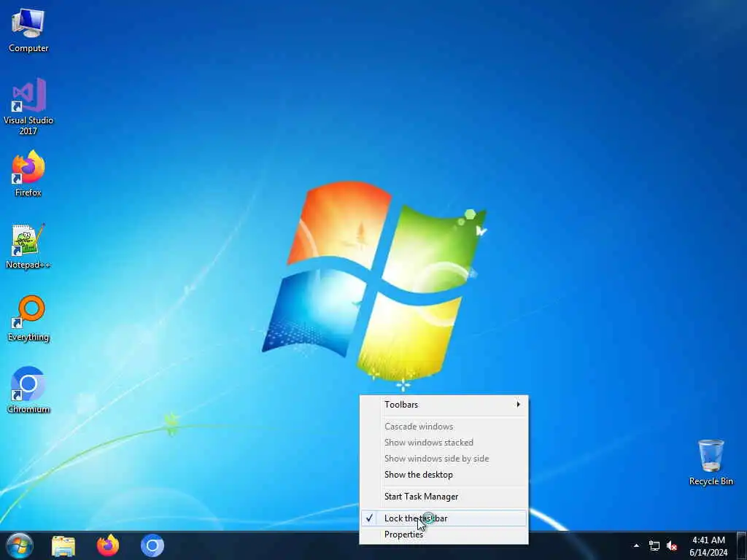Select the Visual Studio 2017 shortcut
The image size is (747, 560).
coord(28,106)
